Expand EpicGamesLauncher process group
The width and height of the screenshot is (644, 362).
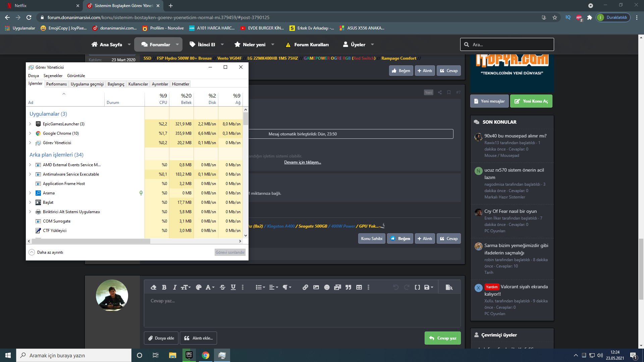[30, 124]
